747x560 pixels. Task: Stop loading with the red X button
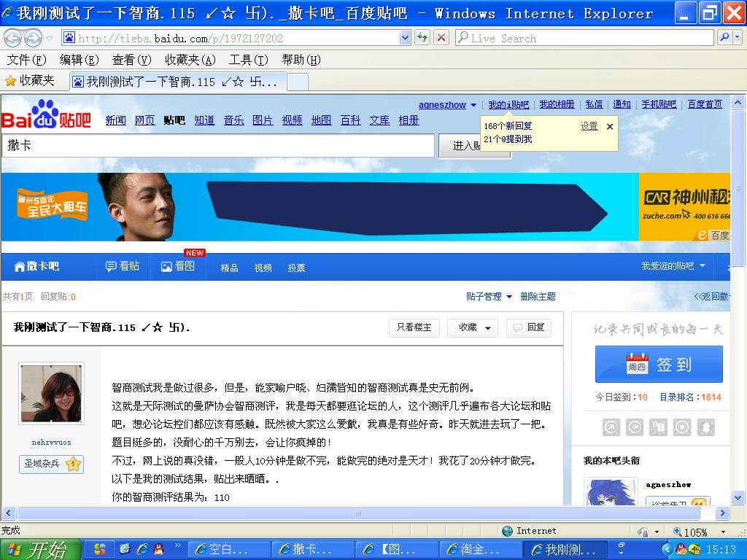441,38
